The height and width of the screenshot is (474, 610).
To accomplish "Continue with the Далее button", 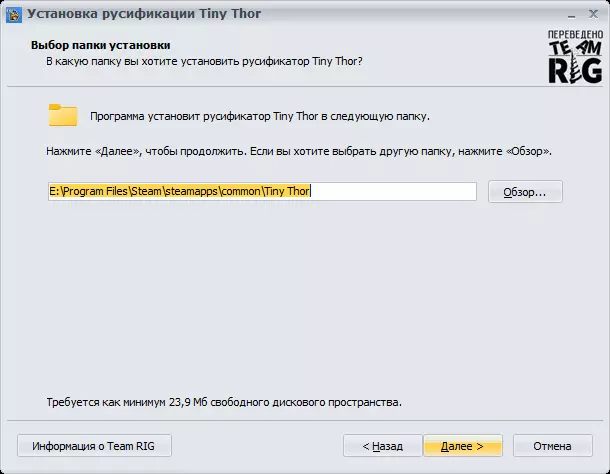I will click(462, 445).
